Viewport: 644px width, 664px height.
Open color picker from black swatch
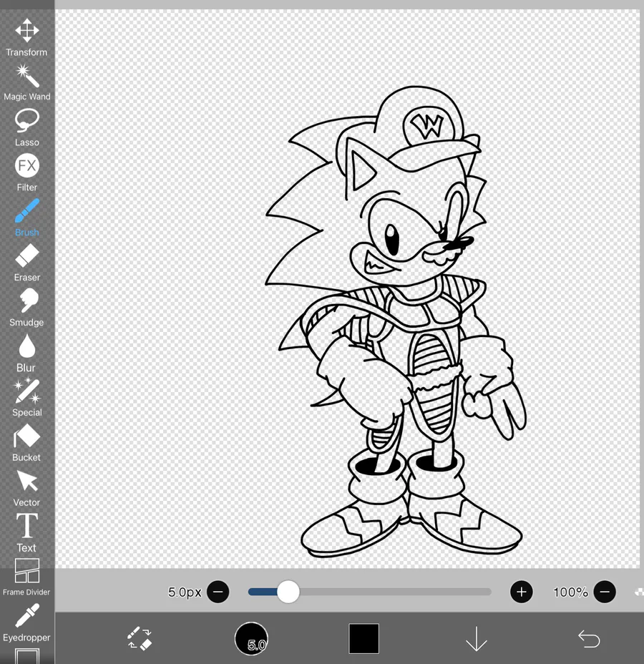tap(364, 638)
